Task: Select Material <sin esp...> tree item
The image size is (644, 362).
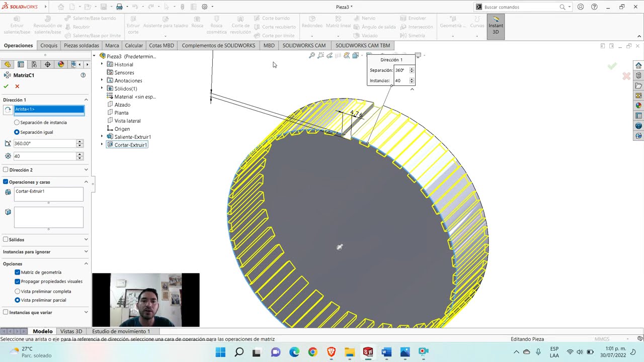Action: pyautogui.click(x=131, y=97)
